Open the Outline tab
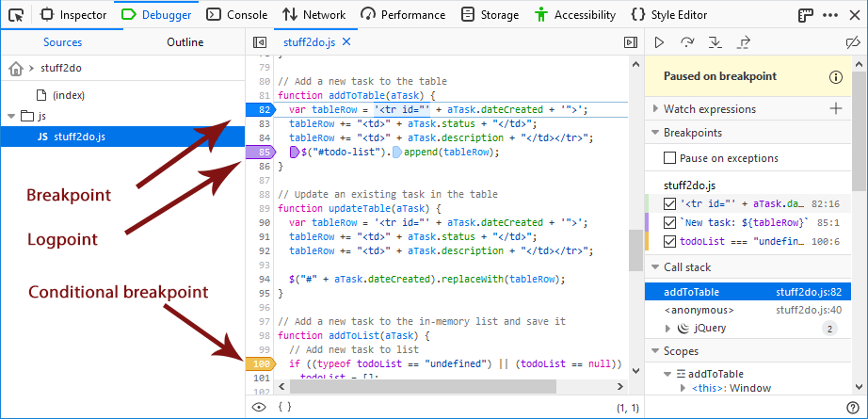868x419 pixels. (x=185, y=42)
